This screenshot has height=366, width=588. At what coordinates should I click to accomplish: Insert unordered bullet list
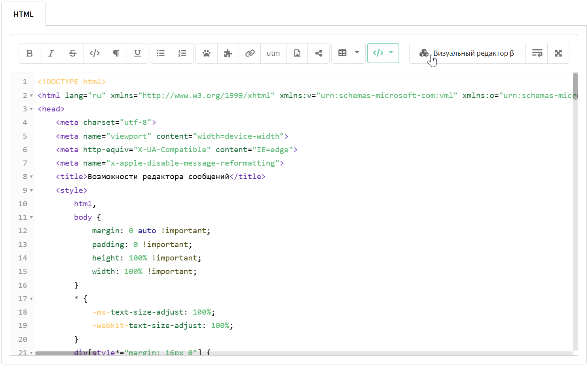click(161, 53)
